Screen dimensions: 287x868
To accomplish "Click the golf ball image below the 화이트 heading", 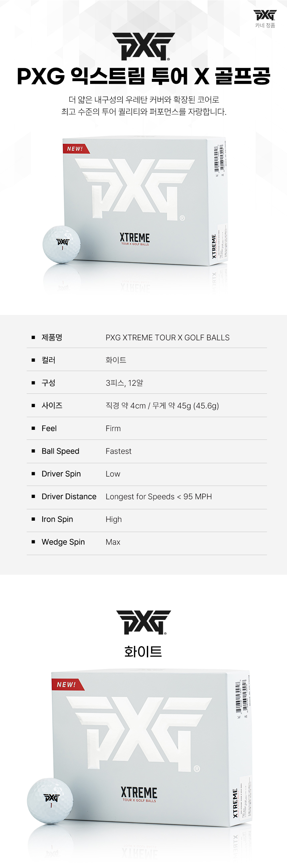I will 50,800.
